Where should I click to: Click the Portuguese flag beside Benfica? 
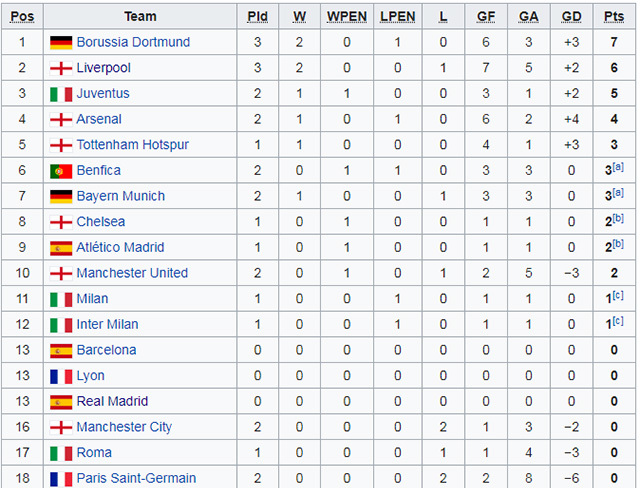(x=61, y=171)
